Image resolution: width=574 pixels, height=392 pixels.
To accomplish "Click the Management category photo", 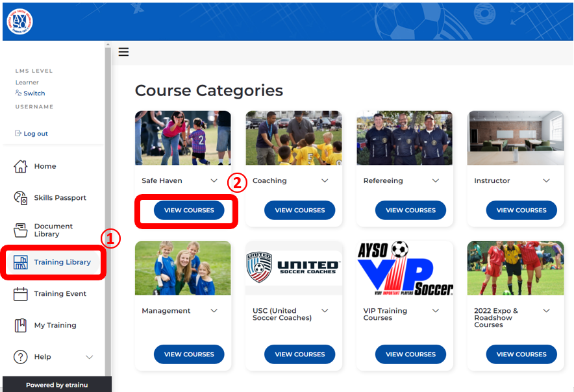I will [183, 268].
